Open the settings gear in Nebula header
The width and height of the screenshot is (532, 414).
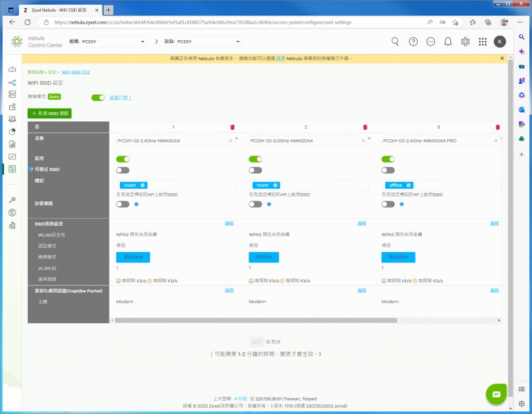pos(465,42)
